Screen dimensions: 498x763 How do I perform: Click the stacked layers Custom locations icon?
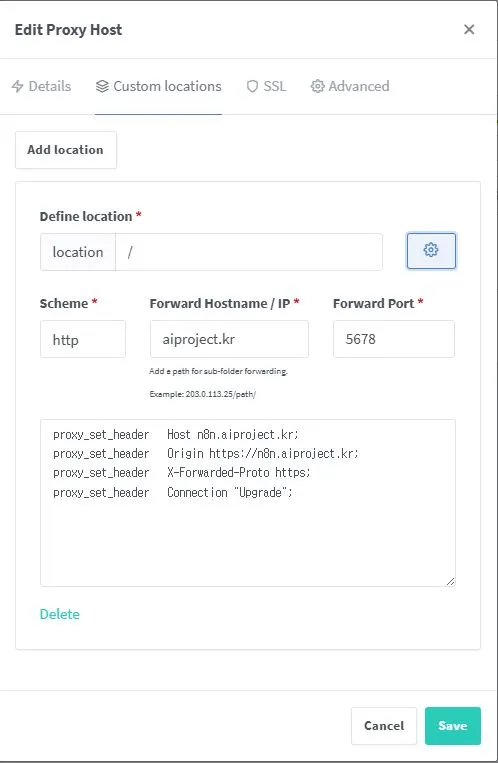102,86
